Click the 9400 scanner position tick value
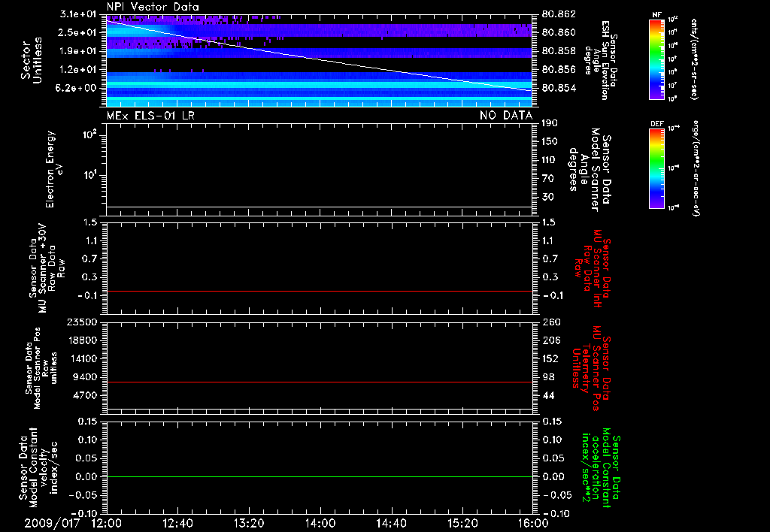Viewport: 770px width, 532px height. click(86, 377)
